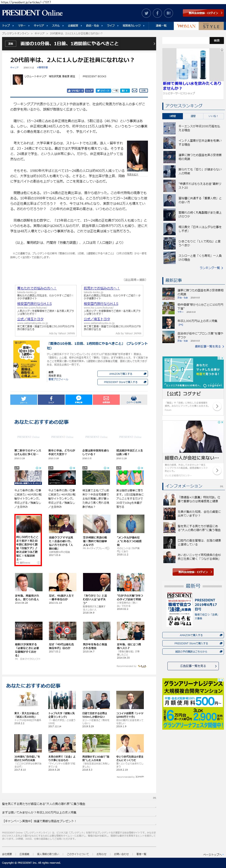Viewport: 226px width, 868px height.
Task: Click the 印刷 print button under the title
Action: click(x=143, y=91)
